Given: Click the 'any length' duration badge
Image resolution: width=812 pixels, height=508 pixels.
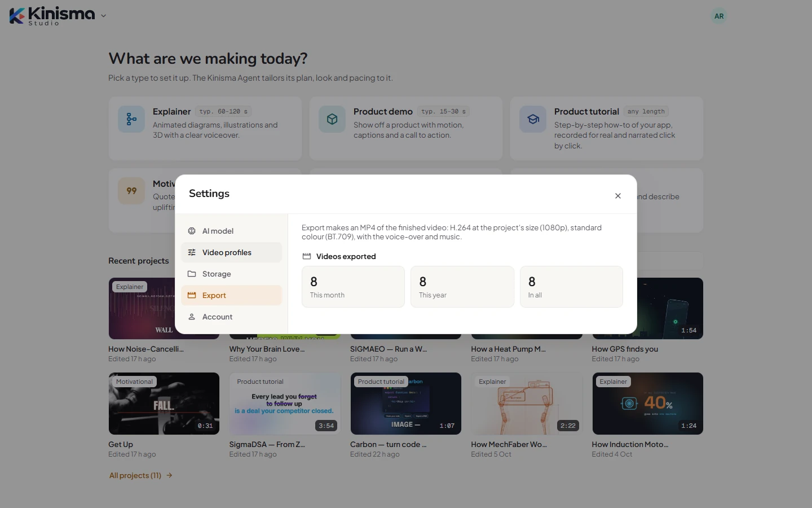Looking at the screenshot, I should tap(646, 112).
